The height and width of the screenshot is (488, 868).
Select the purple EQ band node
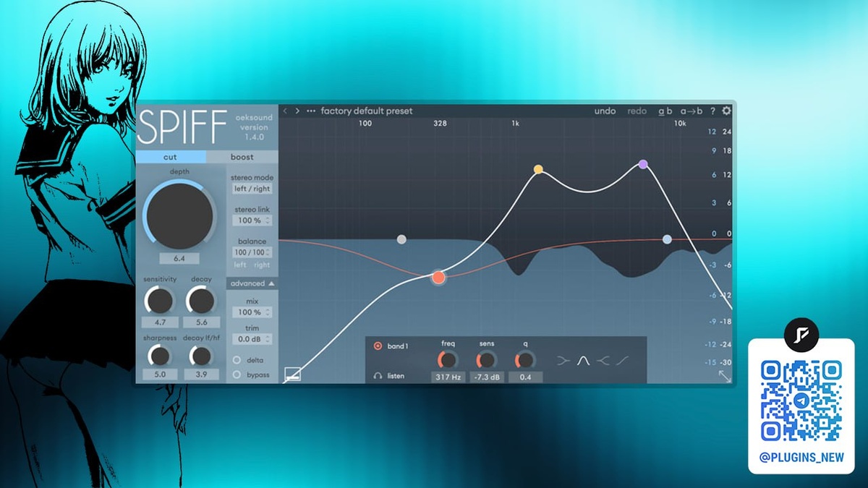643,164
